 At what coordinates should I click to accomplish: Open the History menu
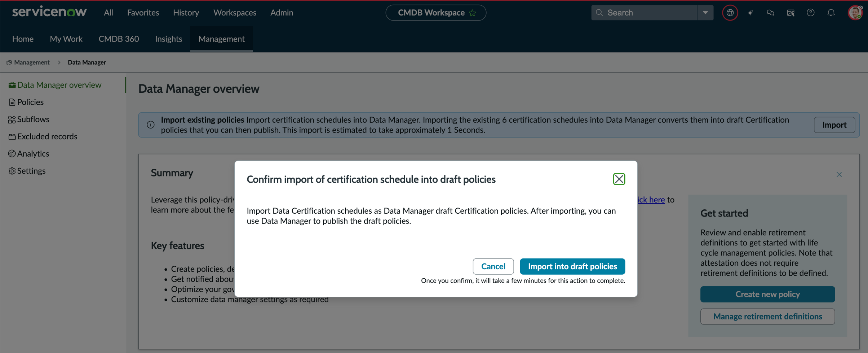click(186, 13)
